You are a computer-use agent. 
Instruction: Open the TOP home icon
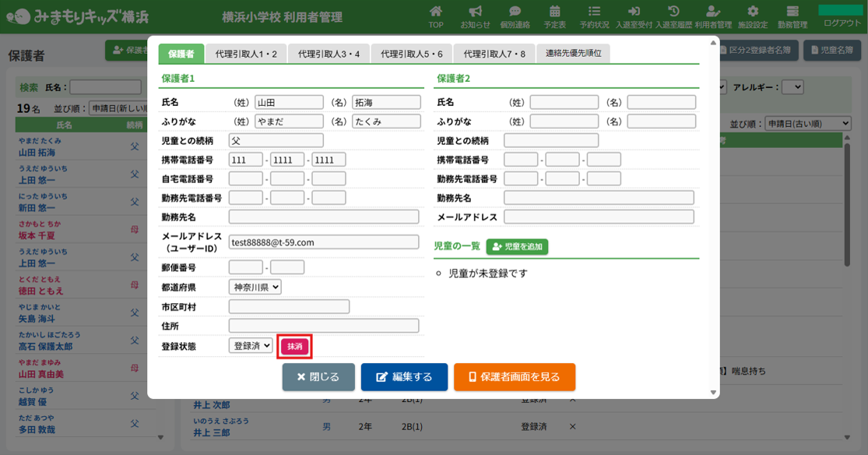coord(436,12)
